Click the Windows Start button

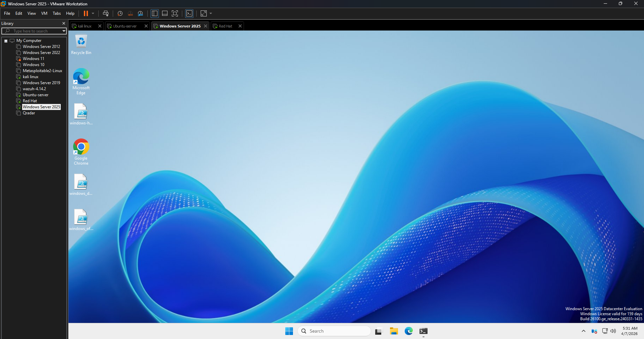[289, 331]
